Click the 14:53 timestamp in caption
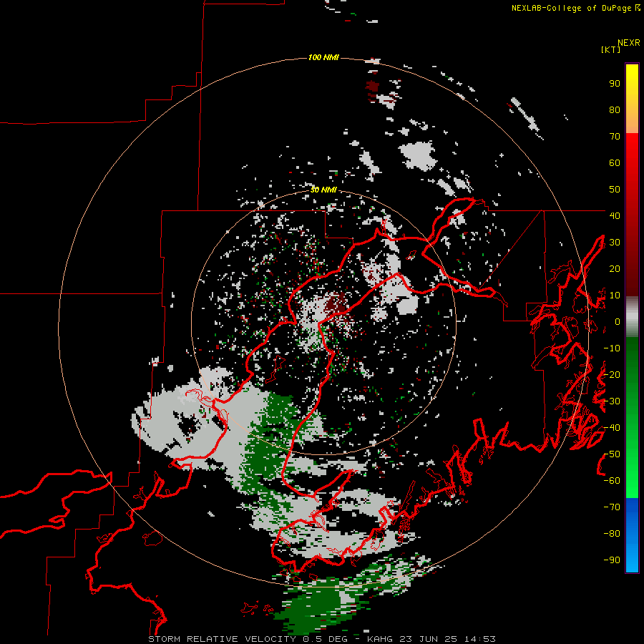This screenshot has width=644, height=644. [480, 639]
